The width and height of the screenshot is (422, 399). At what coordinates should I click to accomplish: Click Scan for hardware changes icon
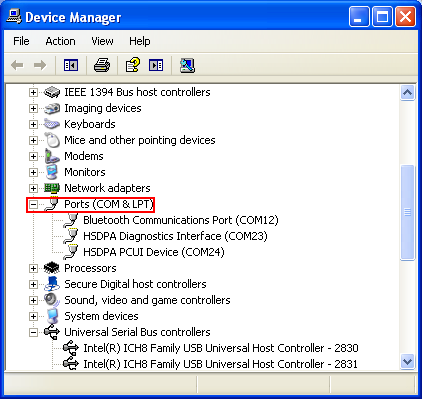pos(187,65)
